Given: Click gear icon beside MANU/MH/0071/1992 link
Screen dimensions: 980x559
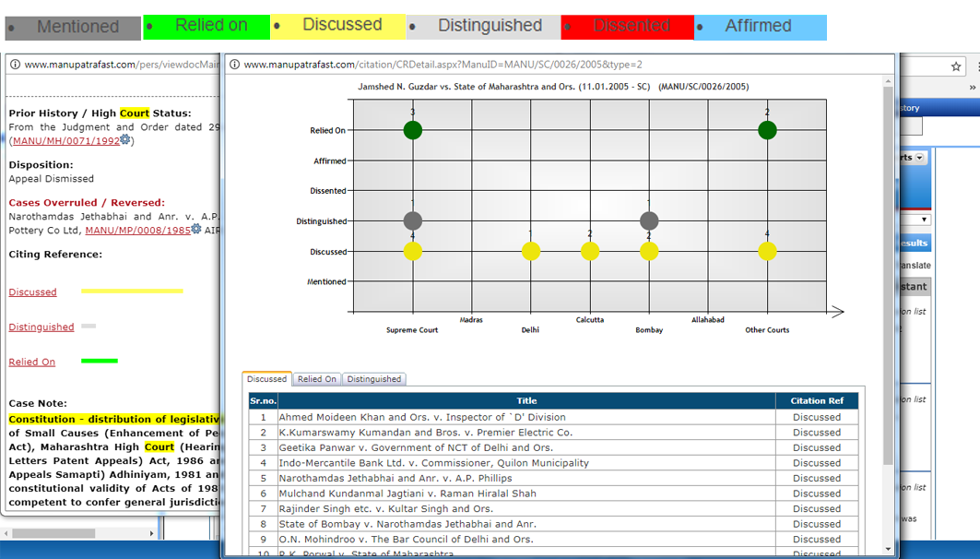Looking at the screenshot, I should 125,140.
